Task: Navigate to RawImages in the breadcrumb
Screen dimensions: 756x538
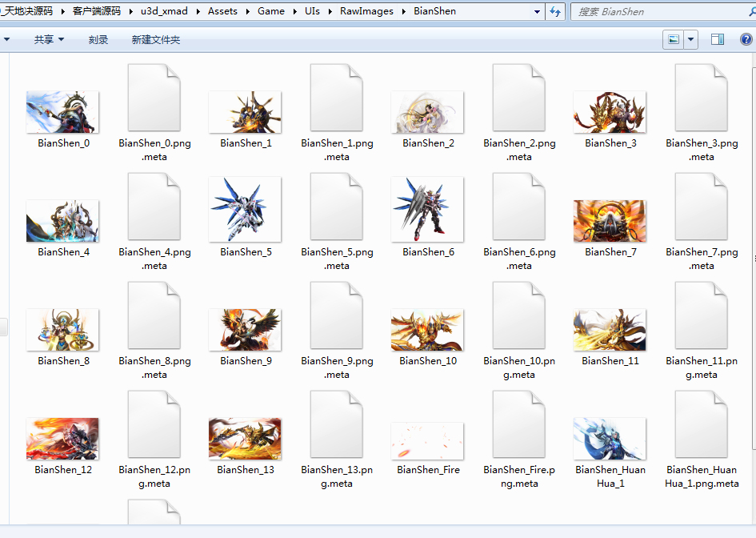Action: click(x=366, y=11)
